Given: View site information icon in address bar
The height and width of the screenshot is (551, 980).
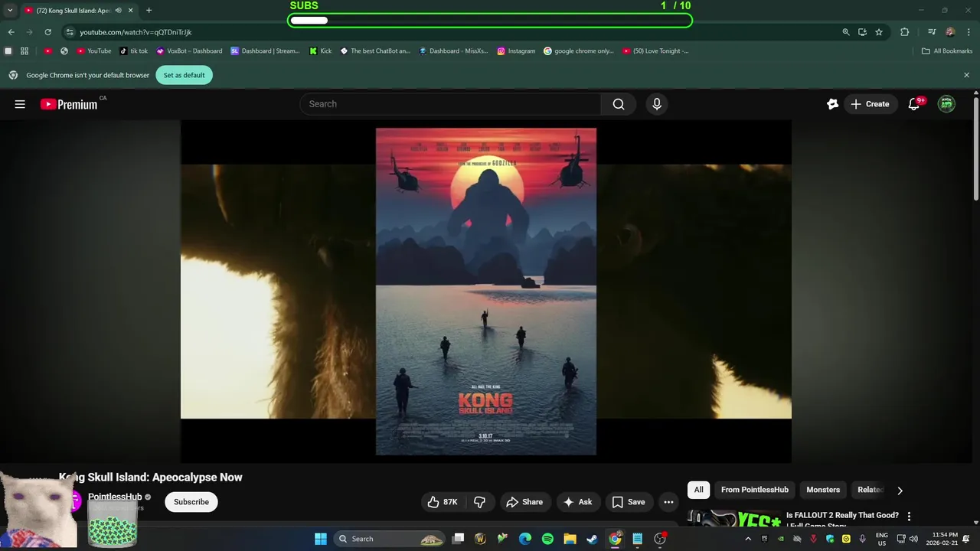Looking at the screenshot, I should pos(70,32).
